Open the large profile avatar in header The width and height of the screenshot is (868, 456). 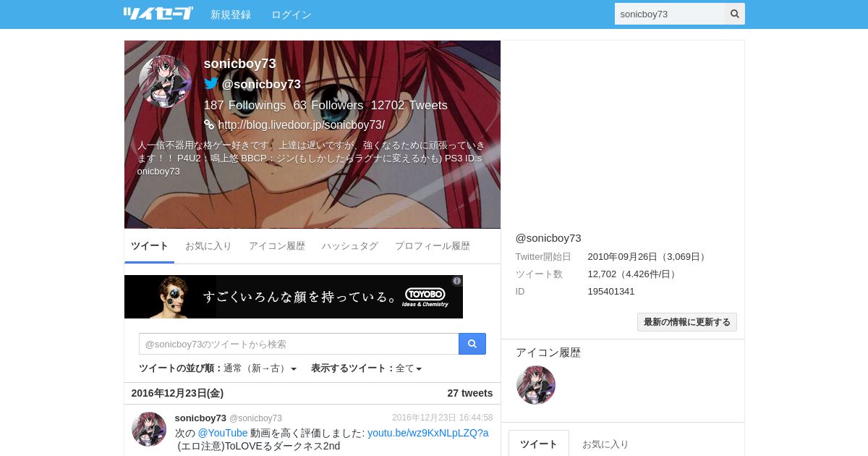tap(165, 82)
